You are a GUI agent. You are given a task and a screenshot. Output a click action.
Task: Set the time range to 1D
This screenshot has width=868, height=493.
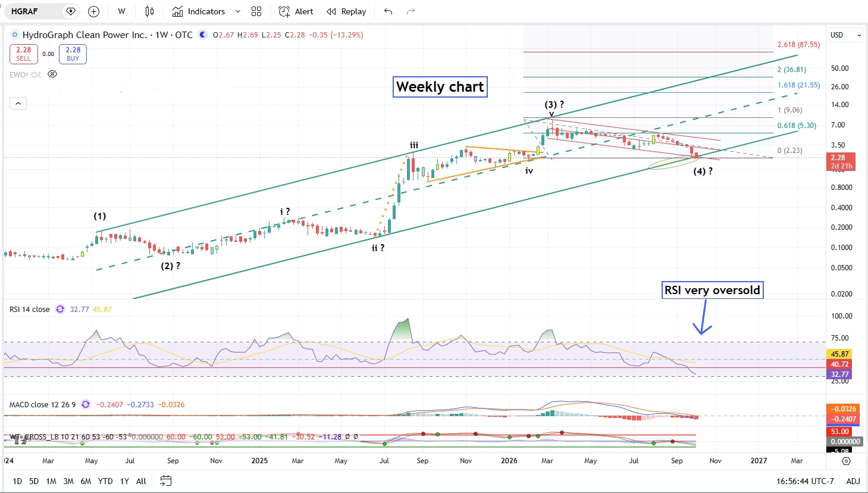(17, 481)
